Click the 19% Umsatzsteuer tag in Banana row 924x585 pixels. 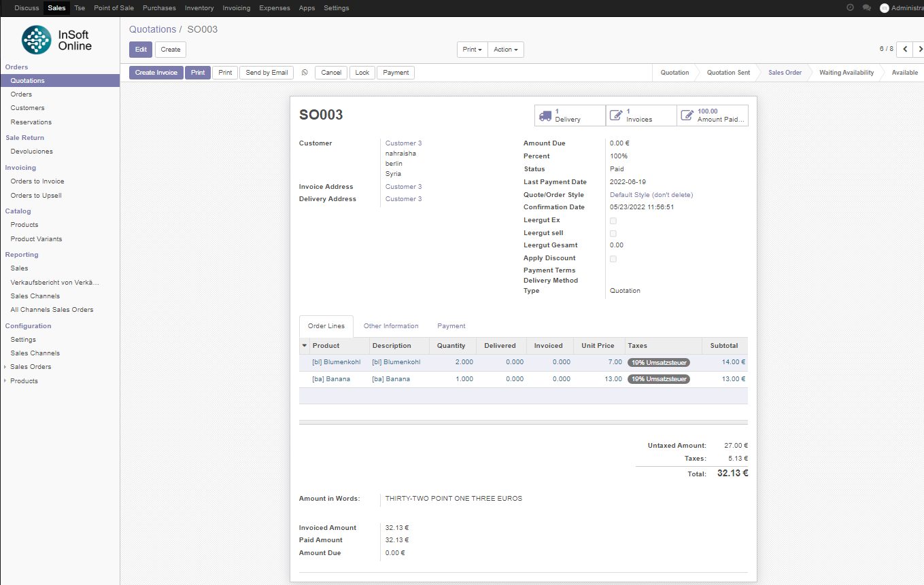click(658, 379)
